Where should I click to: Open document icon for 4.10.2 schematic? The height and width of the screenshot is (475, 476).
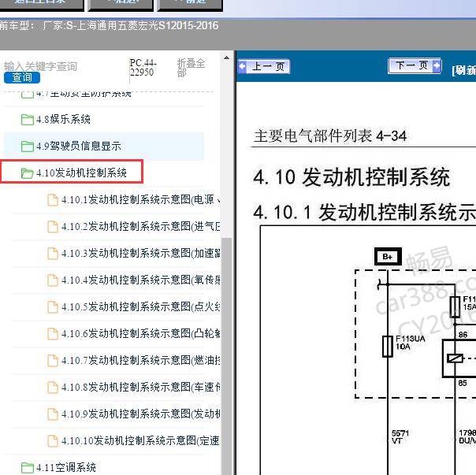[x=53, y=227]
